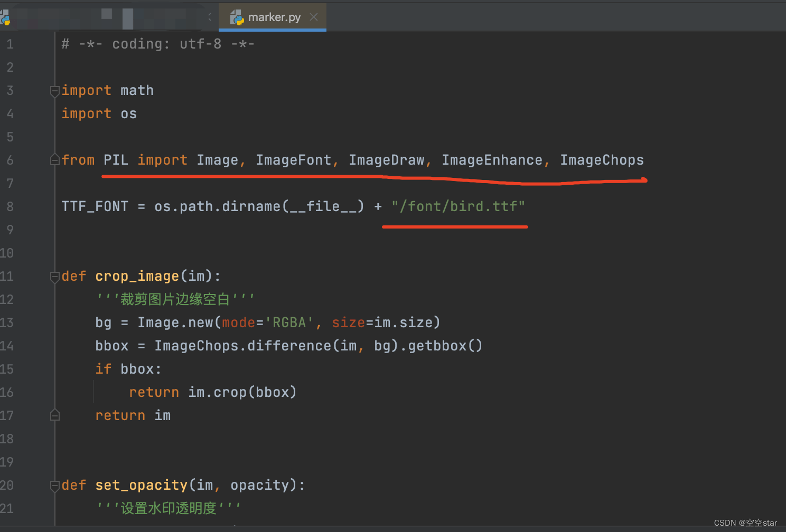Click ImageChops.difference on line 14
This screenshot has height=532, width=786.
243,346
